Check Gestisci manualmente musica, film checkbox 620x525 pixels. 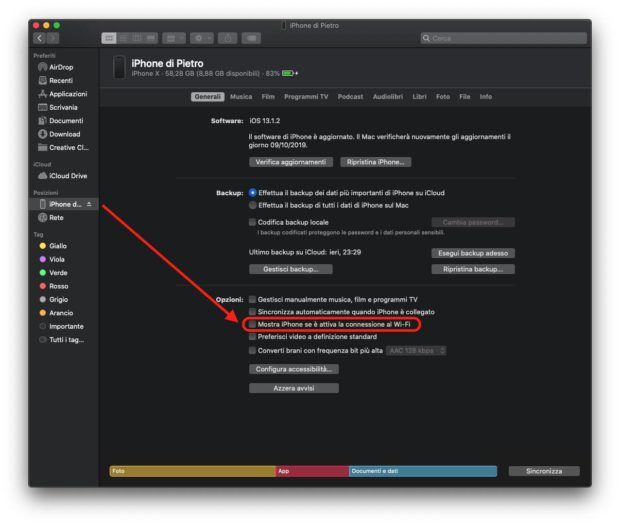tap(252, 300)
